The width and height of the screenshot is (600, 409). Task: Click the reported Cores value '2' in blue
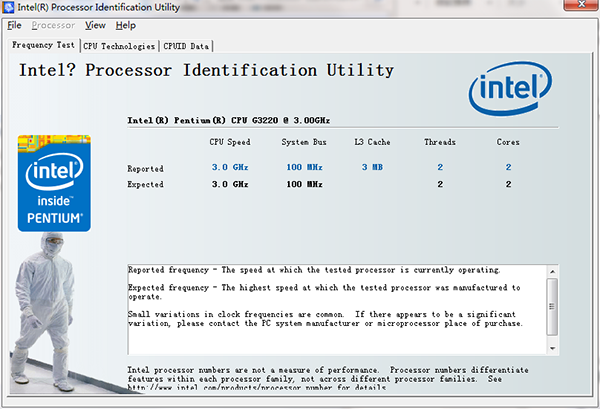(508, 167)
